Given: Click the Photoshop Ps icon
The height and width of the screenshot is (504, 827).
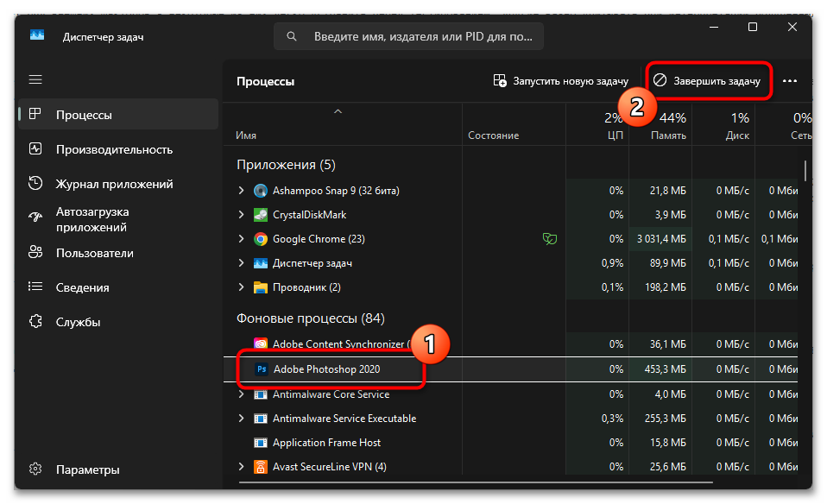Looking at the screenshot, I should click(262, 369).
